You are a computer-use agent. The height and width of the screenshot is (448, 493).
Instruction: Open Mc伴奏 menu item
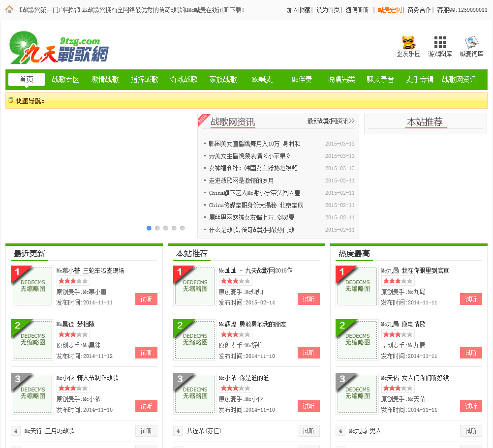[x=302, y=79]
